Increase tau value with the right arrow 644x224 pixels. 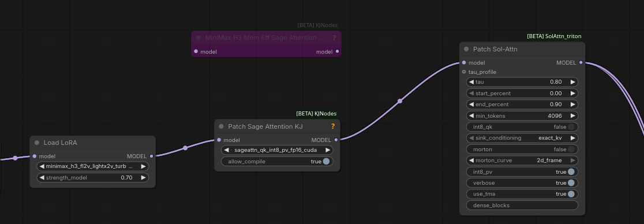click(572, 82)
